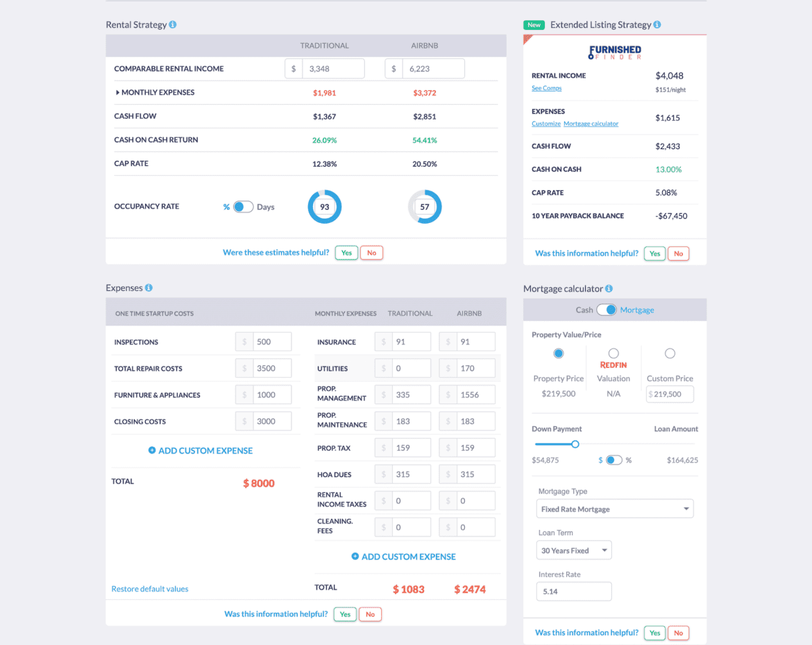
Task: Click the Down Payment slider handle
Action: coord(575,444)
